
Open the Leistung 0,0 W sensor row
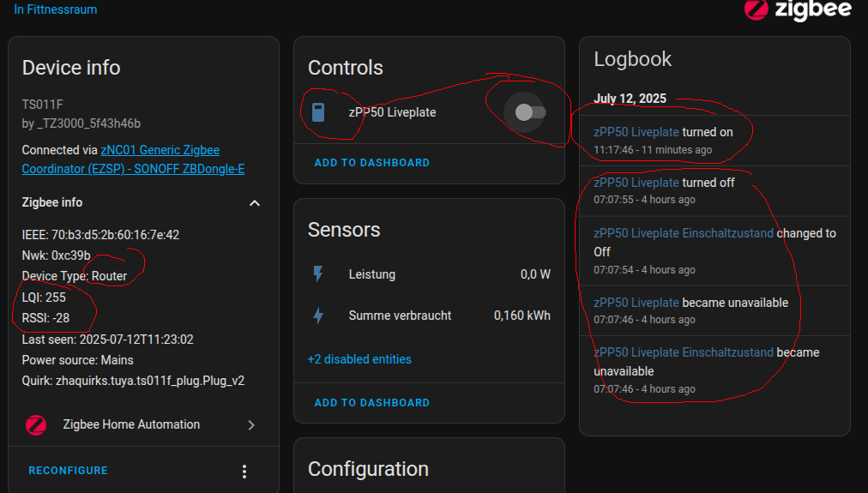[429, 274]
